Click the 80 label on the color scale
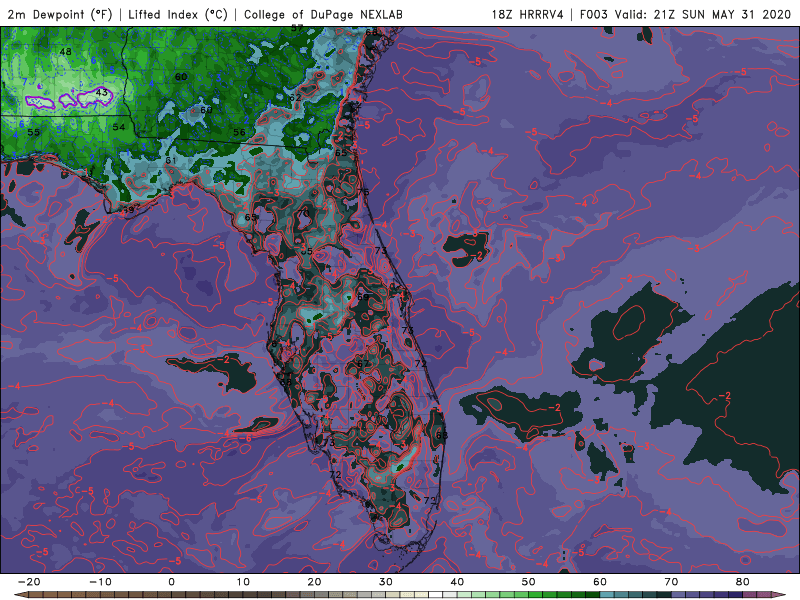800x600 pixels. coord(743,582)
